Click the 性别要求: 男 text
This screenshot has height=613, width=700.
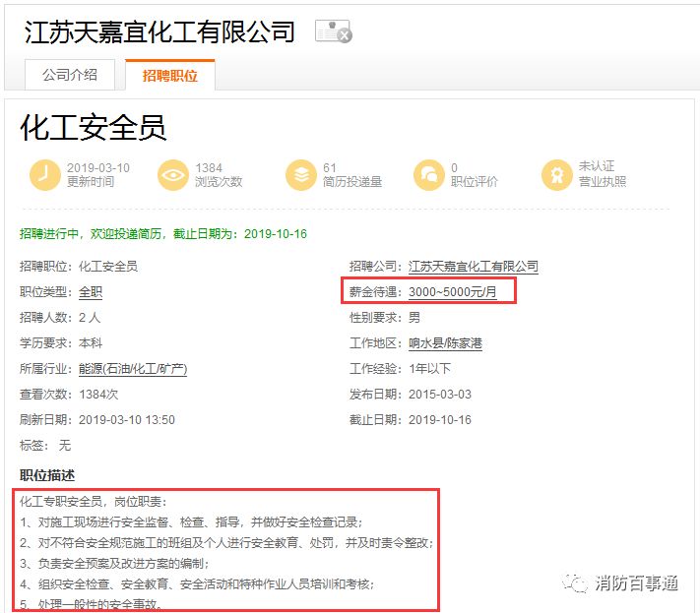[x=385, y=317]
